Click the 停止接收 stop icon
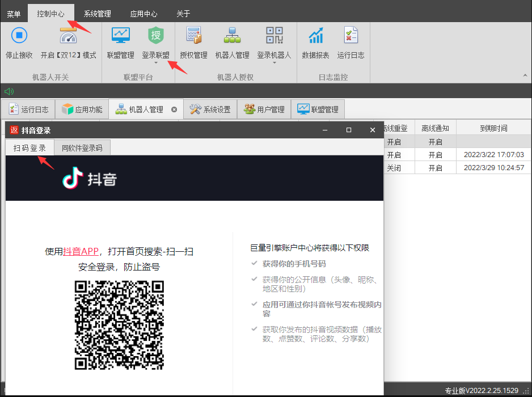Image resolution: width=532 pixels, height=397 pixels. click(19, 35)
